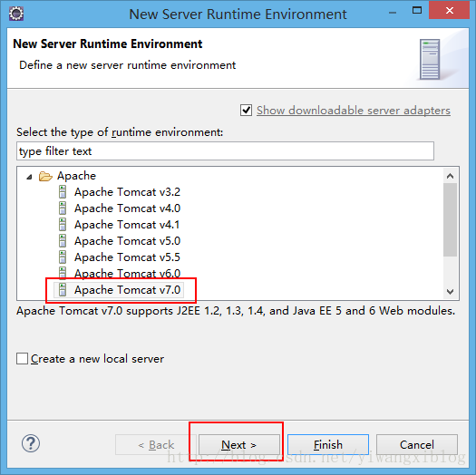
Task: Click server icon beside Apache Tomcat v4.0
Action: coord(63,208)
